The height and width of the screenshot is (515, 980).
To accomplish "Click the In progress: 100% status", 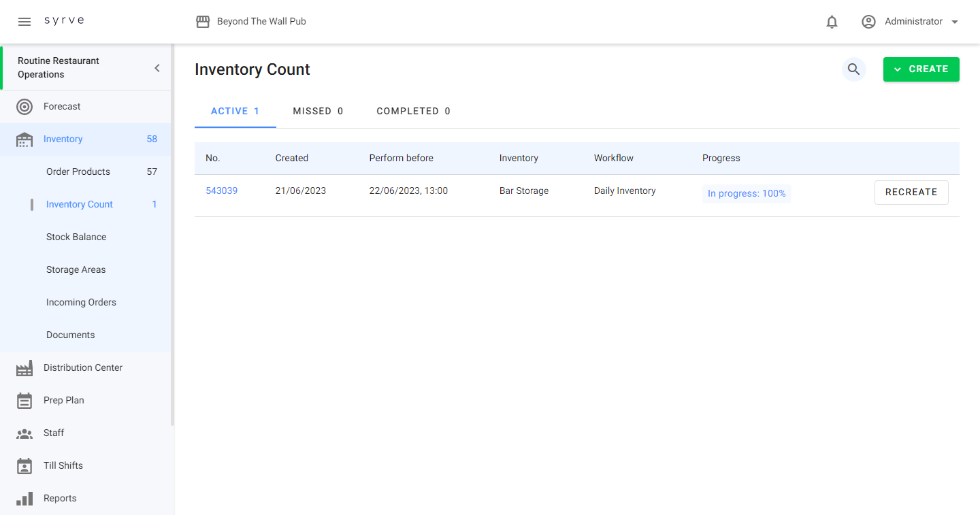I will pyautogui.click(x=747, y=194).
